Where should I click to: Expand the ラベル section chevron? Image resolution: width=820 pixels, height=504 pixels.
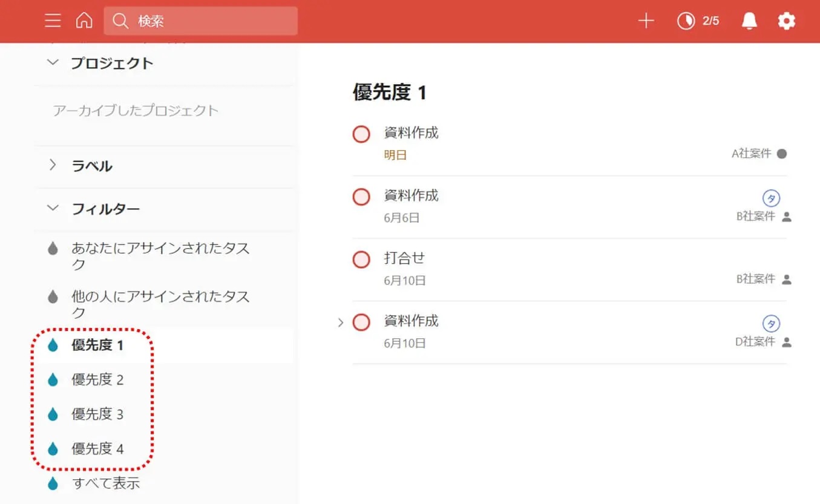(53, 165)
